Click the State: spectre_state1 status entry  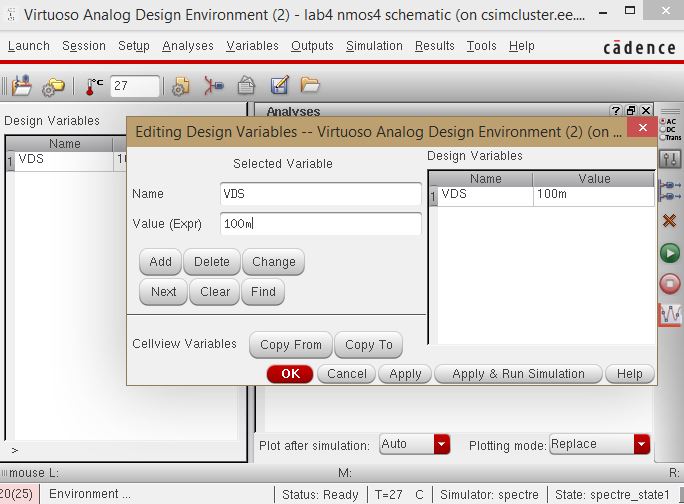point(612,494)
